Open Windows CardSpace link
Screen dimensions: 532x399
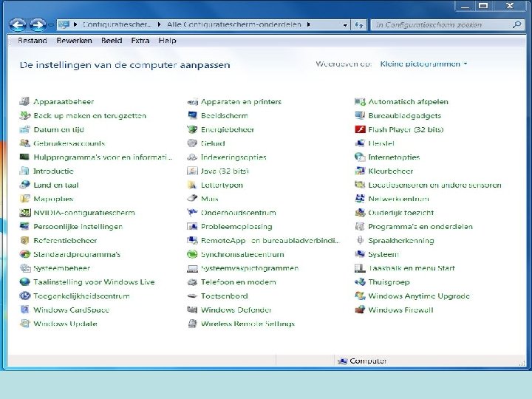[71, 310]
